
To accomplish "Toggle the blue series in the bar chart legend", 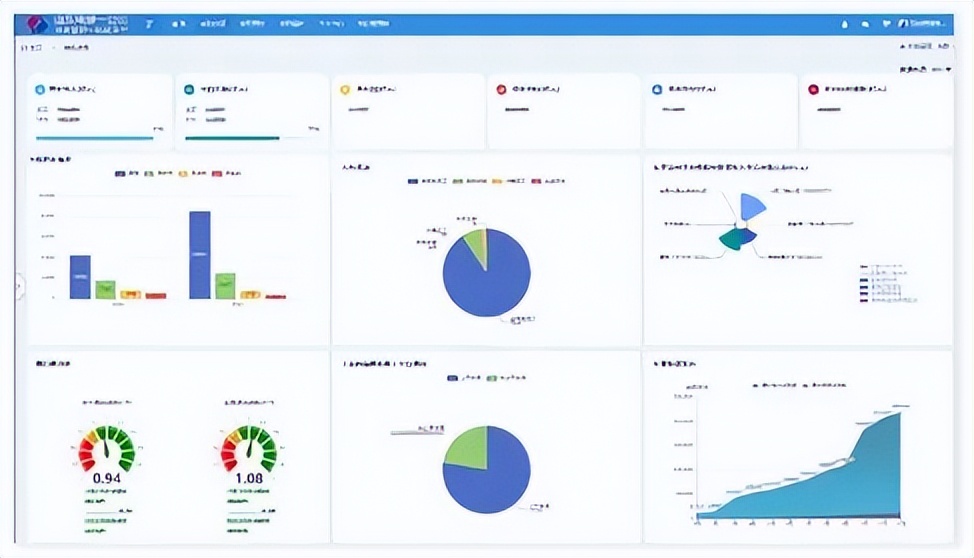I will pos(121,174).
